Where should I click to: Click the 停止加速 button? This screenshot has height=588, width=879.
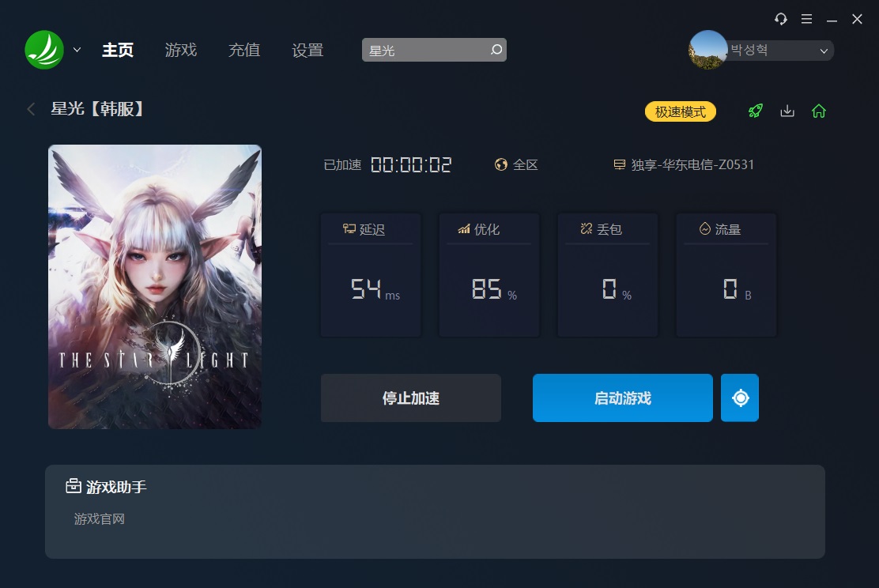pos(411,398)
